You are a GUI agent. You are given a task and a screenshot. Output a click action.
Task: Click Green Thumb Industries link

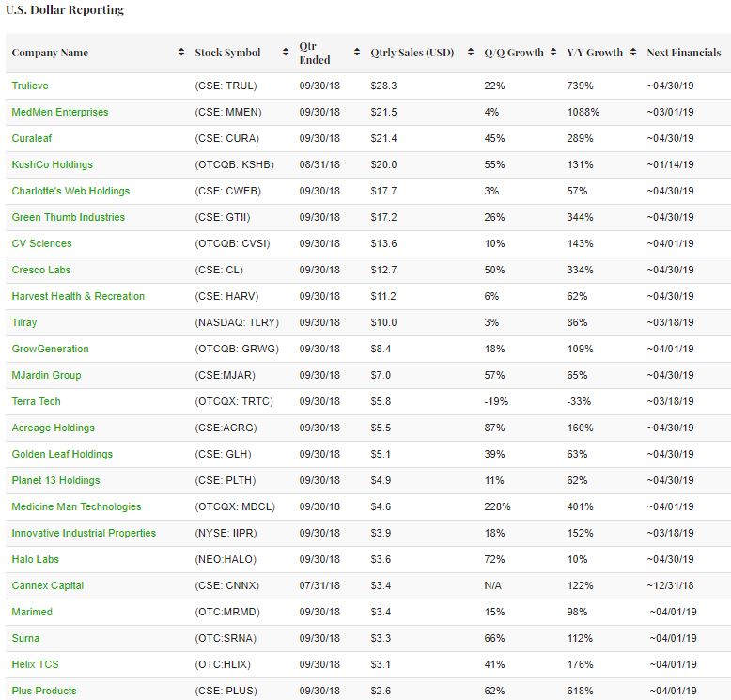click(x=68, y=217)
